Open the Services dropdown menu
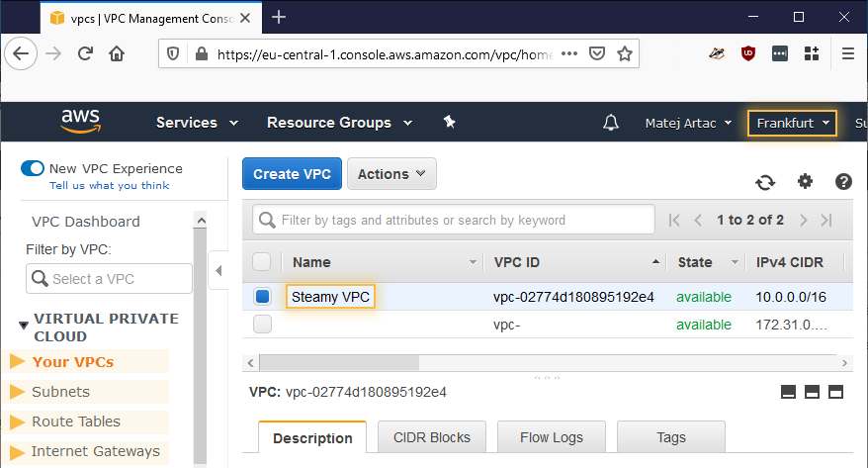This screenshot has height=468, width=868. coord(197,123)
